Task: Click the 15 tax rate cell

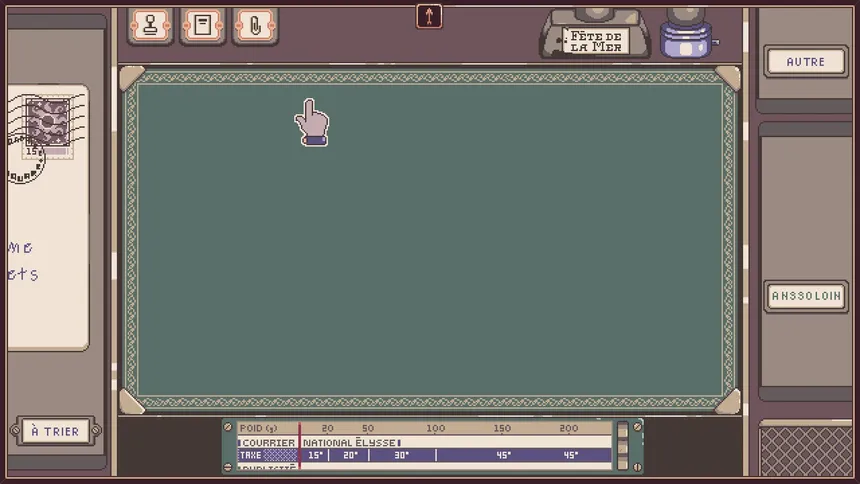Action: [x=315, y=455]
